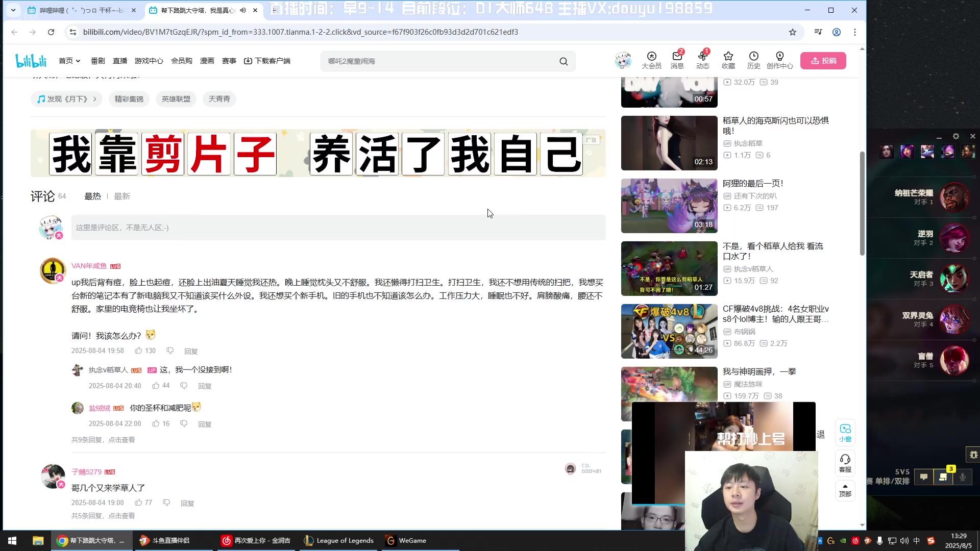This screenshot has width=980, height=551.
Task: Open Chrome profile icon
Action: click(837, 32)
